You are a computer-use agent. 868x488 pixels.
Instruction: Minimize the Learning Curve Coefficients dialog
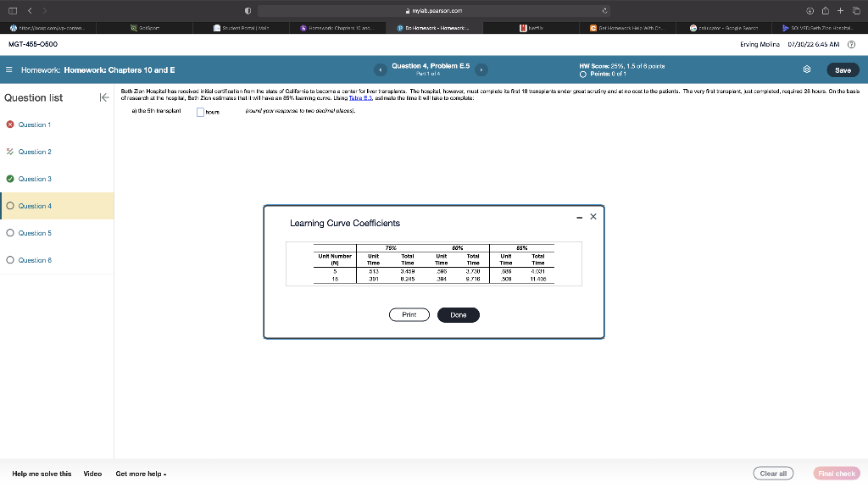pos(580,218)
